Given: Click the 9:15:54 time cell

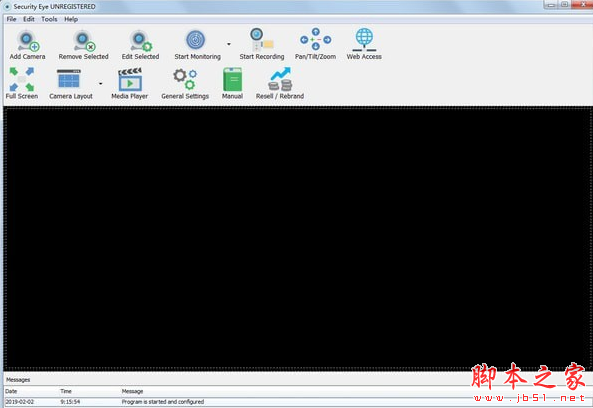Looking at the screenshot, I should tap(70, 402).
